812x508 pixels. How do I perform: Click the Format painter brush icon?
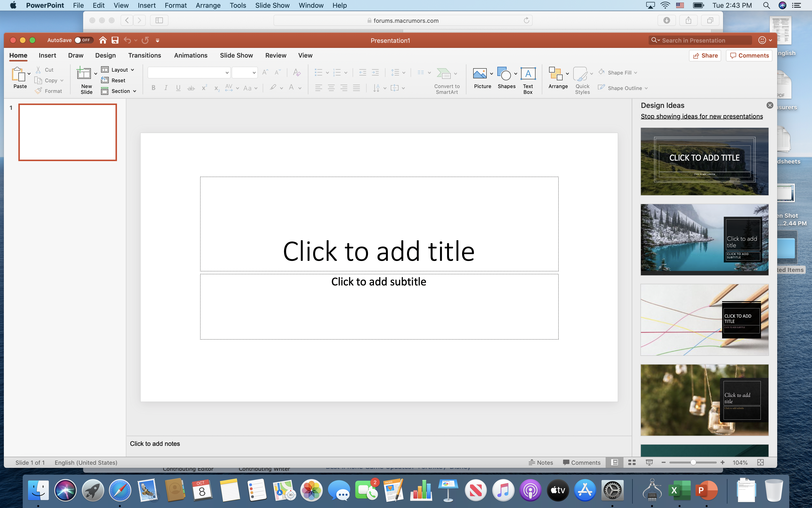(39, 91)
